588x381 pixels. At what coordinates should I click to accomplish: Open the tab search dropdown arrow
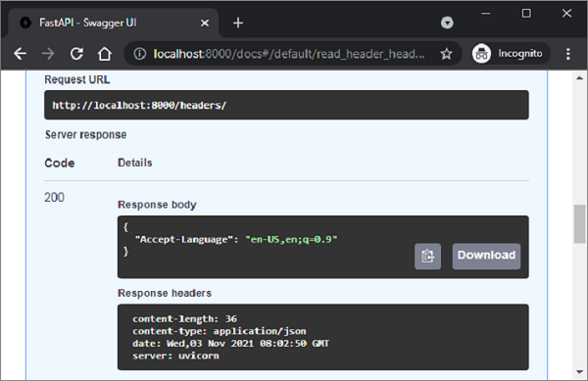tap(447, 23)
